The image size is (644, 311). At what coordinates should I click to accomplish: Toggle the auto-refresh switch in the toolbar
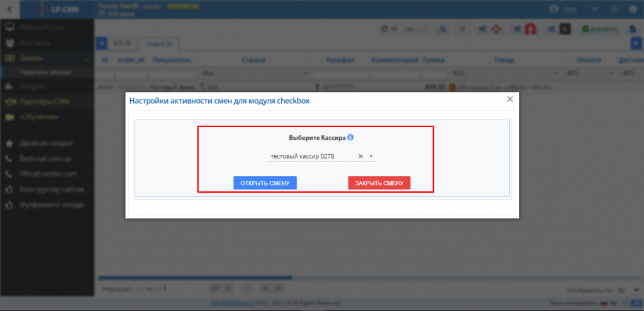click(x=425, y=29)
